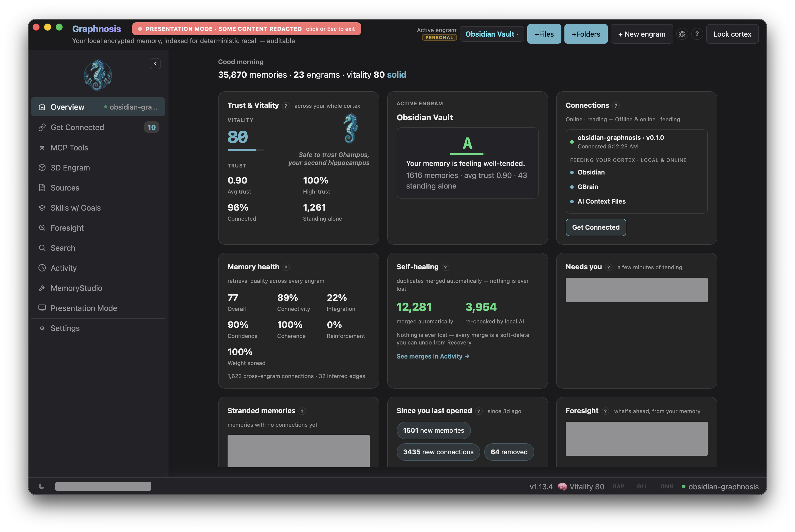
Task: Exit presentation mode via red banner
Action: point(247,29)
